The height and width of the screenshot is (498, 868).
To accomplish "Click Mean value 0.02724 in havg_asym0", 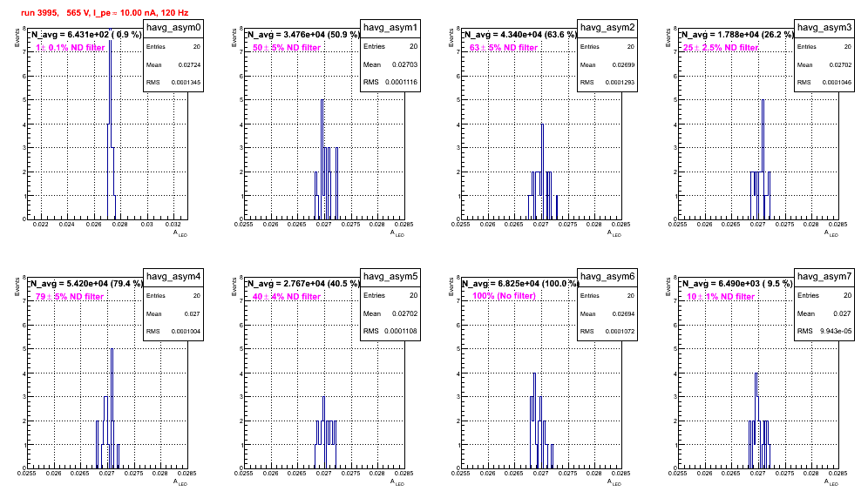I will click(189, 64).
